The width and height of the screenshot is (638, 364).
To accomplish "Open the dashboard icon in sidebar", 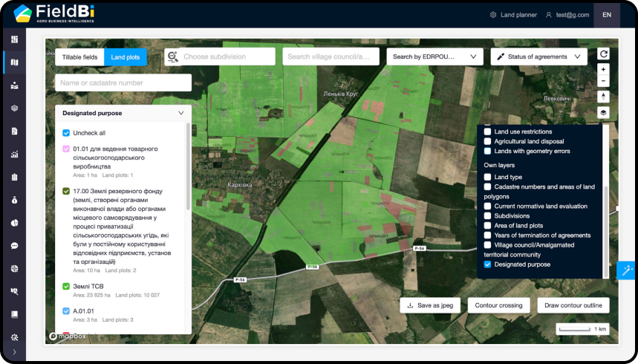I will (x=15, y=39).
